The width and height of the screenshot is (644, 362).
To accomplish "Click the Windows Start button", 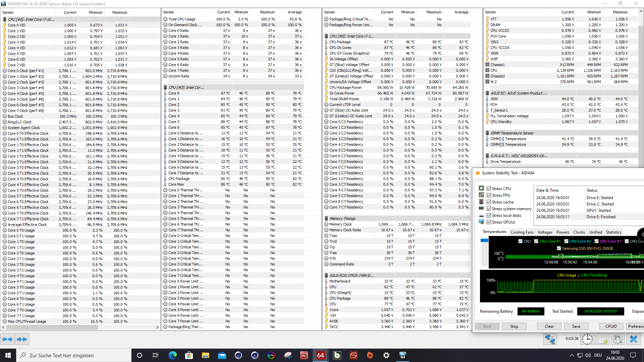I will [x=8, y=355].
